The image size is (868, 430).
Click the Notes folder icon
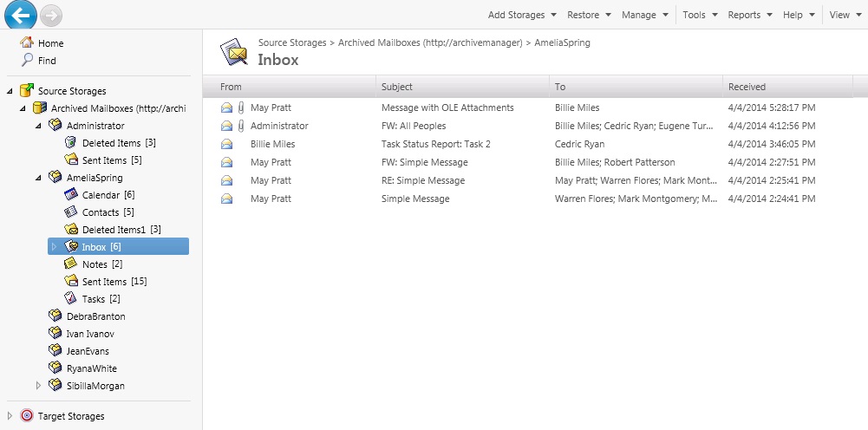pos(70,264)
